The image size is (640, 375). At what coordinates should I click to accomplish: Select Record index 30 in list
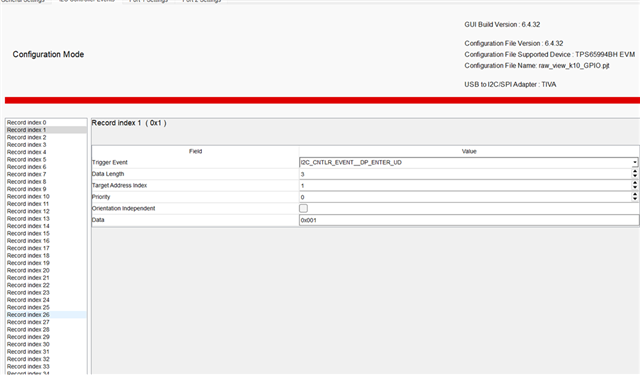(x=46, y=344)
